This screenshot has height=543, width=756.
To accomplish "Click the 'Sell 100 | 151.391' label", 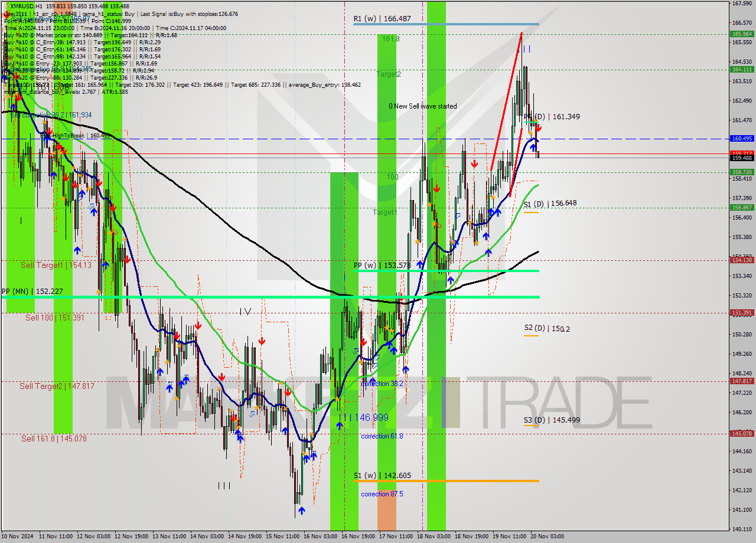I will click(55, 318).
